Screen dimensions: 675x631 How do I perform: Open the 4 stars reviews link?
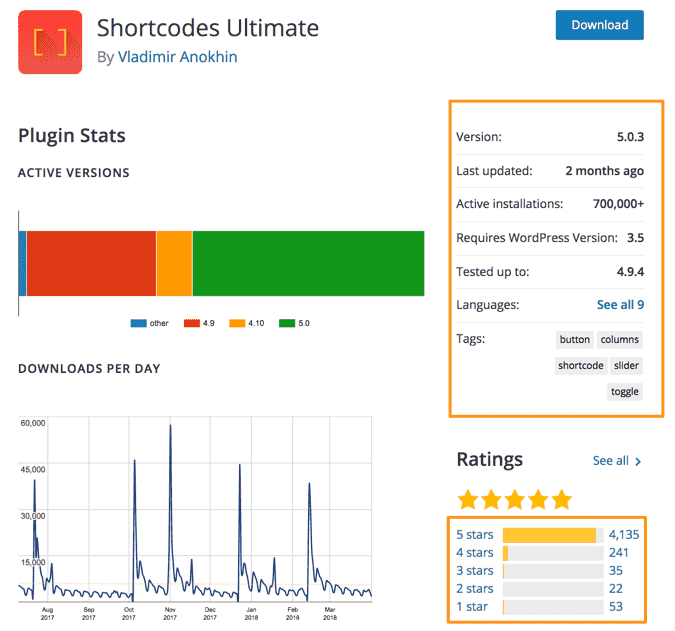[x=474, y=553]
